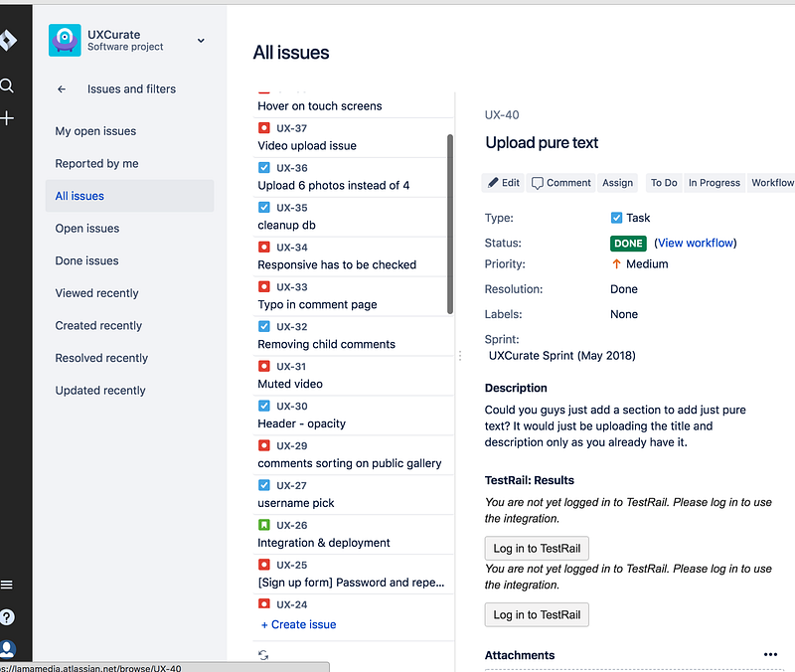Click the task icon for UX-27
The height and width of the screenshot is (672, 795).
click(264, 485)
